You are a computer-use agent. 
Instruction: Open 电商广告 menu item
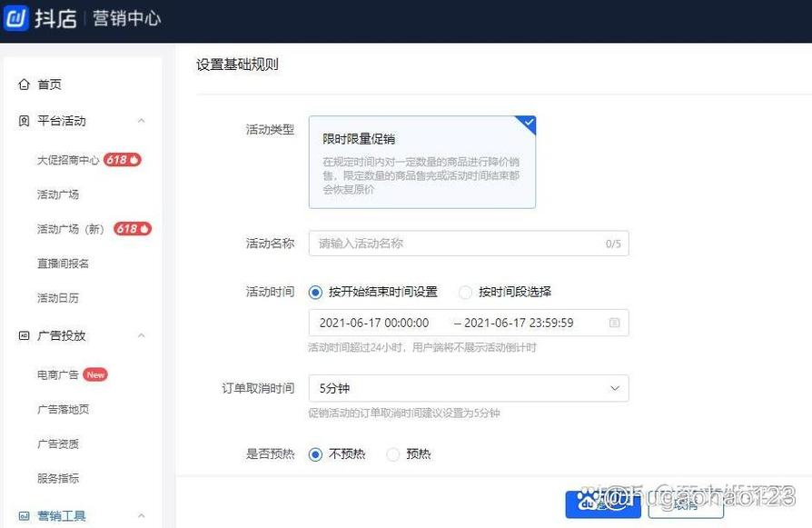pyautogui.click(x=57, y=374)
